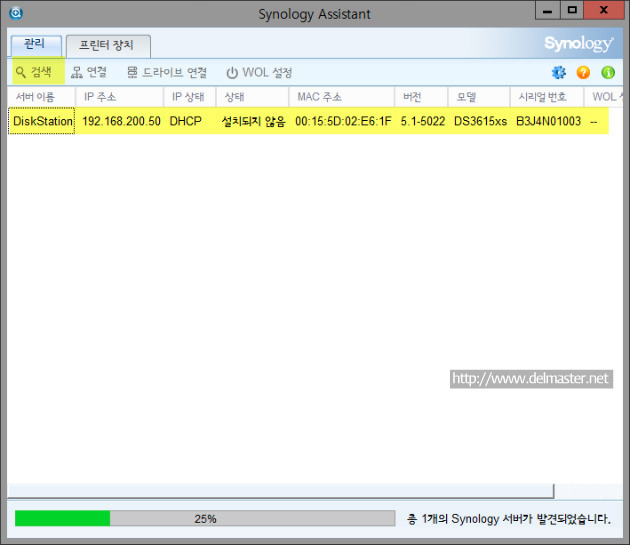The width and height of the screenshot is (630, 545).
Task: Click the 연결 connect toolbar button
Action: click(89, 72)
